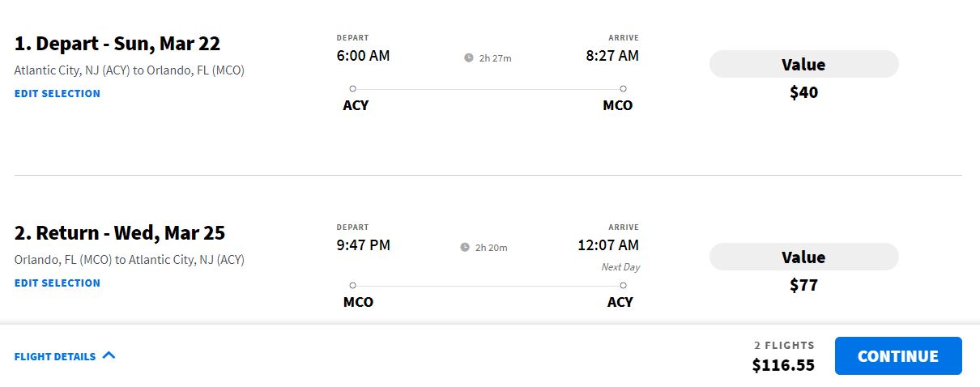Click the $116.55 total price
The image size is (980, 387).
[783, 365]
